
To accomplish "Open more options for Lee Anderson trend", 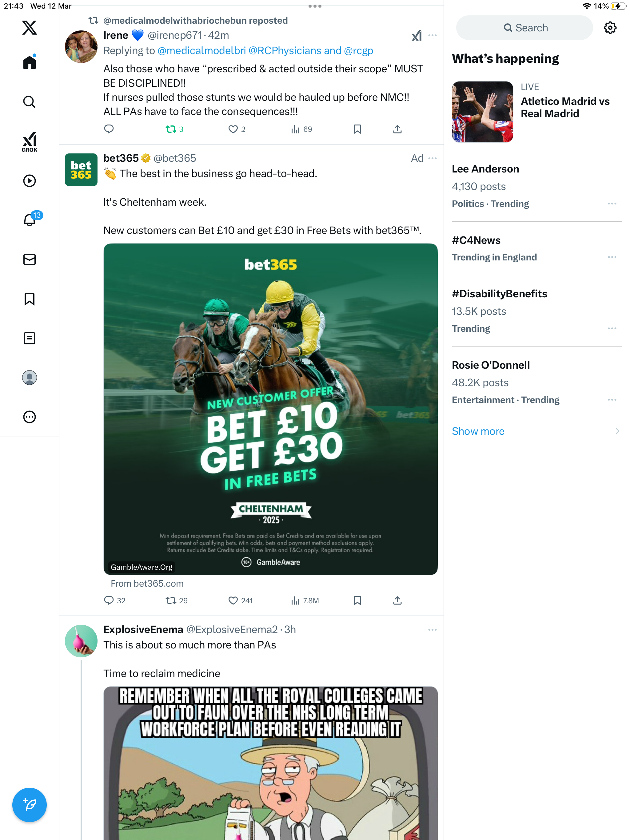I will [x=612, y=204].
